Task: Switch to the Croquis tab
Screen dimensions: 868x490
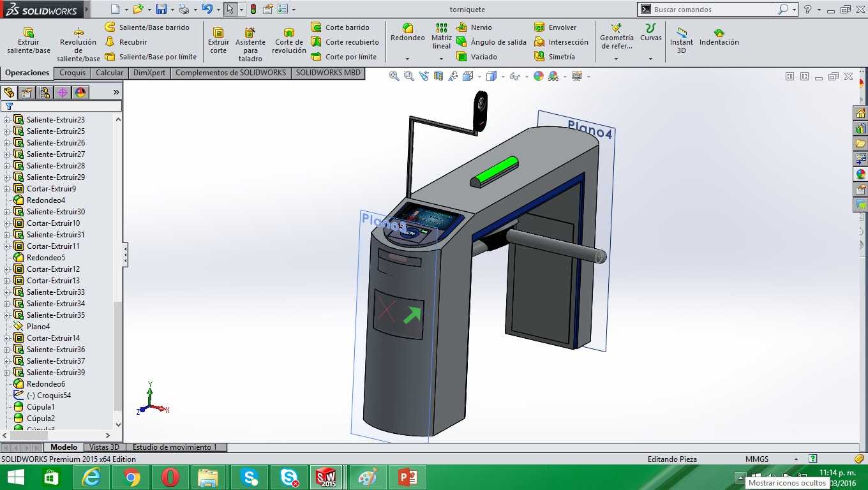Action: 72,73
